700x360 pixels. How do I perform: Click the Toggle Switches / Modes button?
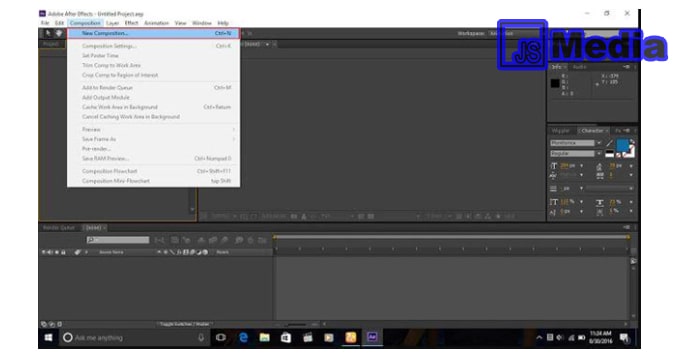(185, 324)
